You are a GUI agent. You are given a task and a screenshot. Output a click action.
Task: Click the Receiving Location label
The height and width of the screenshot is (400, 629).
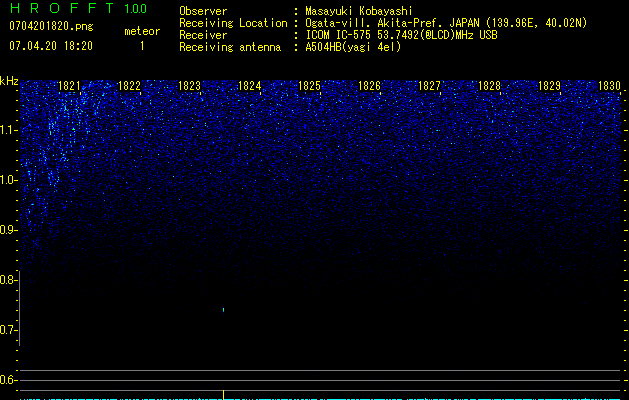233,23
